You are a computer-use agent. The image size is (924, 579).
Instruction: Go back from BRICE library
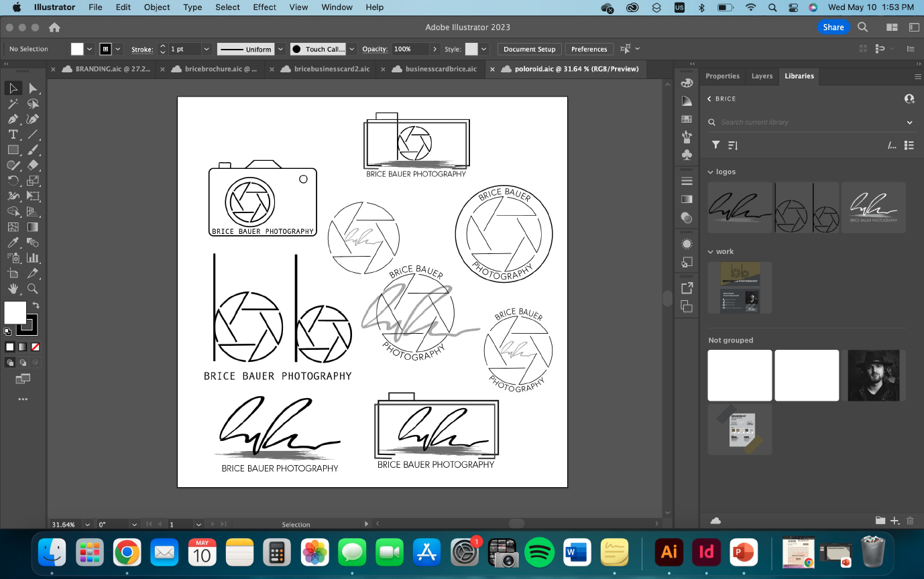[x=709, y=99]
